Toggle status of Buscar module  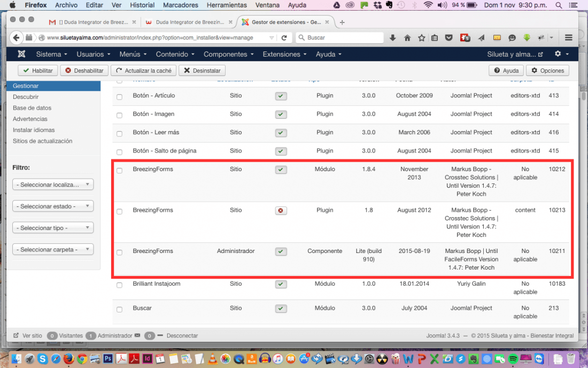281,309
